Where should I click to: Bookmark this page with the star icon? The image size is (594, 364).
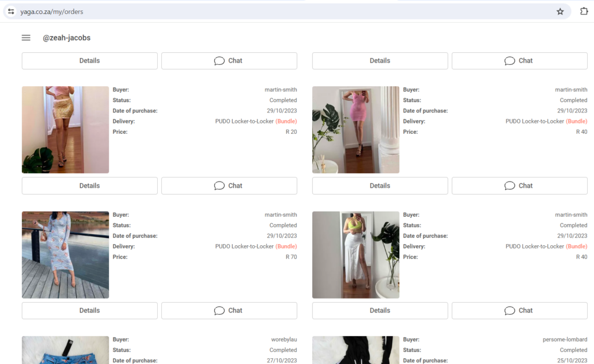coord(560,12)
